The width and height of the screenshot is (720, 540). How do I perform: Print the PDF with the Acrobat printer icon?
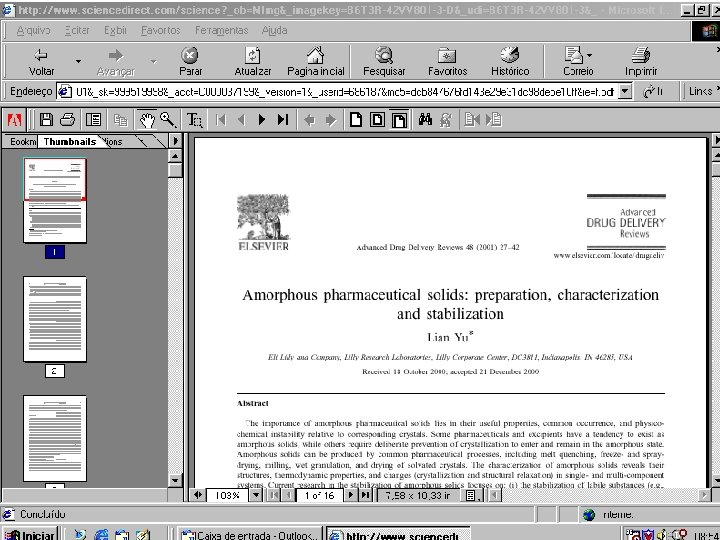68,120
